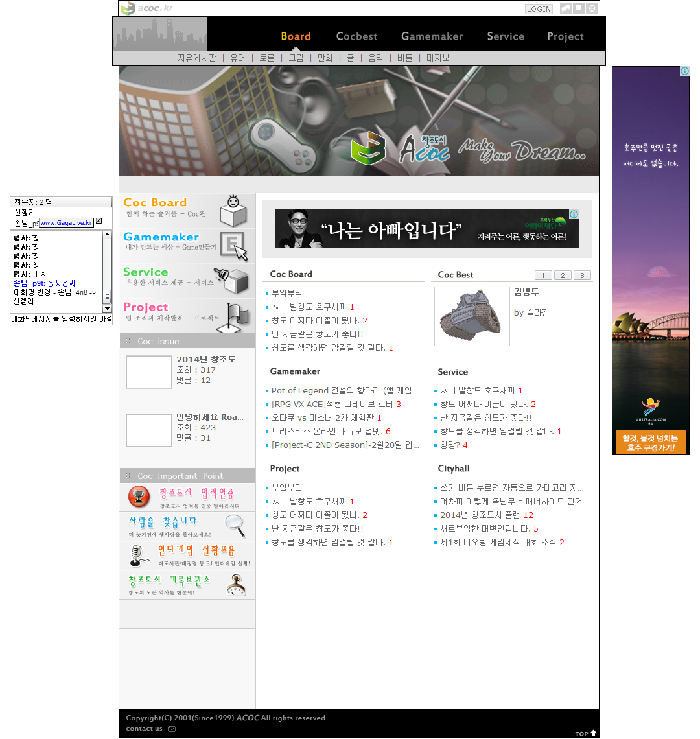The height and width of the screenshot is (739, 700).
Task: Click the Coc Board cube mascot icon
Action: (x=233, y=211)
